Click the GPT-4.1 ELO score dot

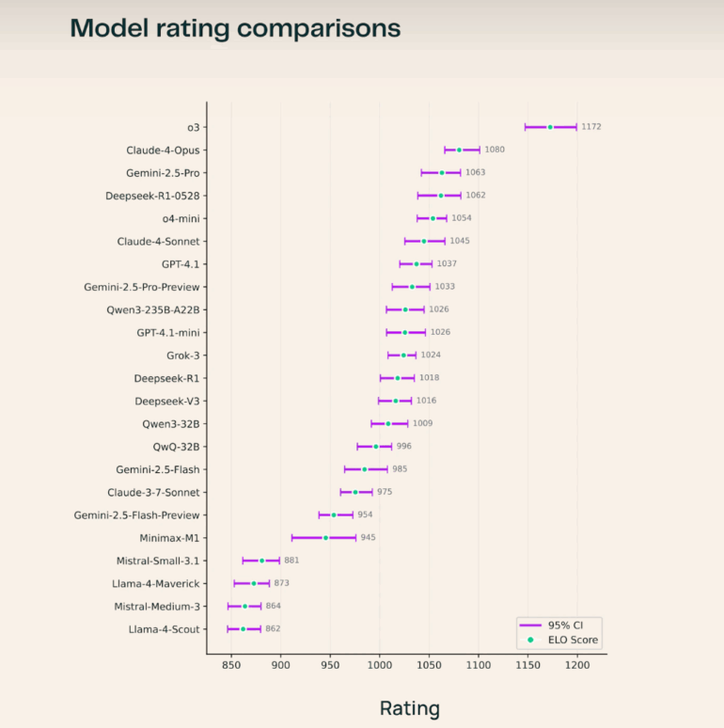tap(417, 264)
